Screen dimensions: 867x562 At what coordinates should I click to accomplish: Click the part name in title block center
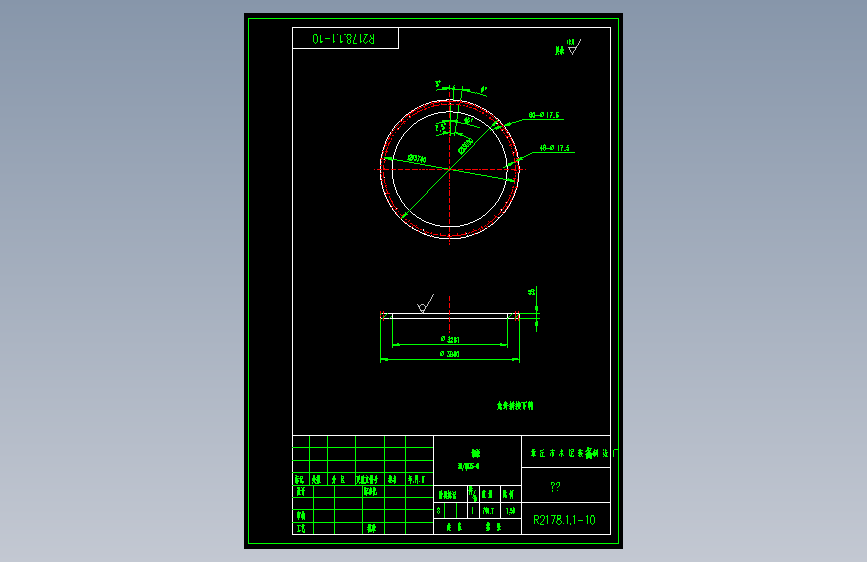[476, 453]
